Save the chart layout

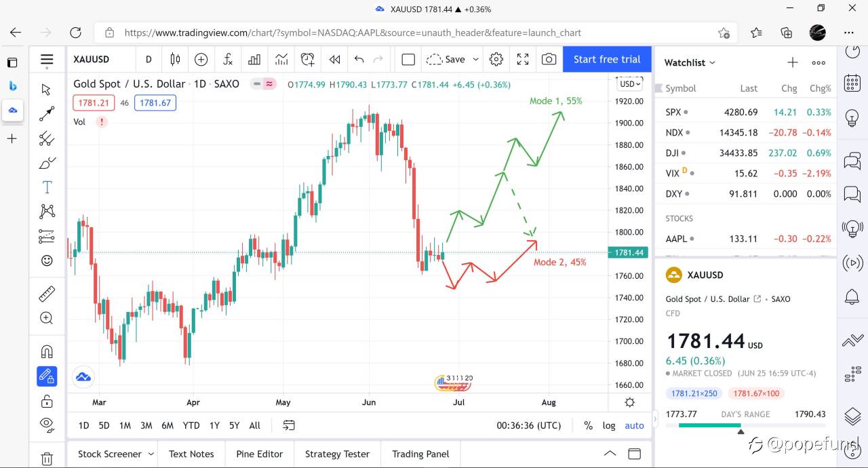(x=446, y=59)
